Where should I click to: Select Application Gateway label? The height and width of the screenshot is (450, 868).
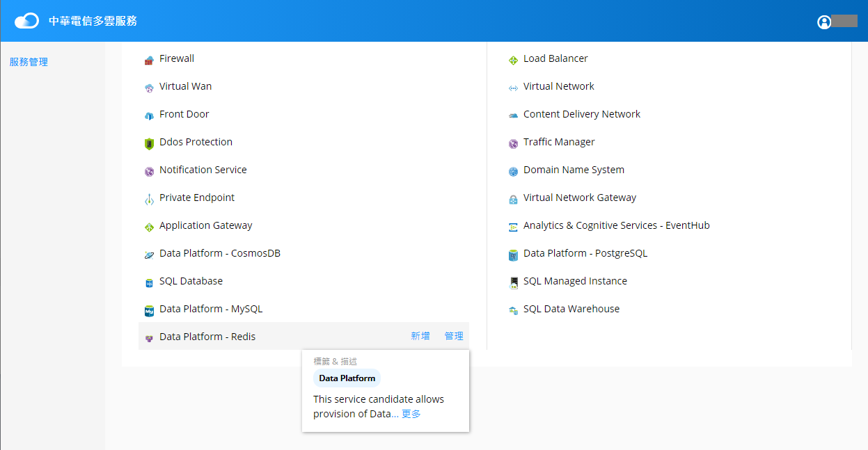(x=206, y=225)
